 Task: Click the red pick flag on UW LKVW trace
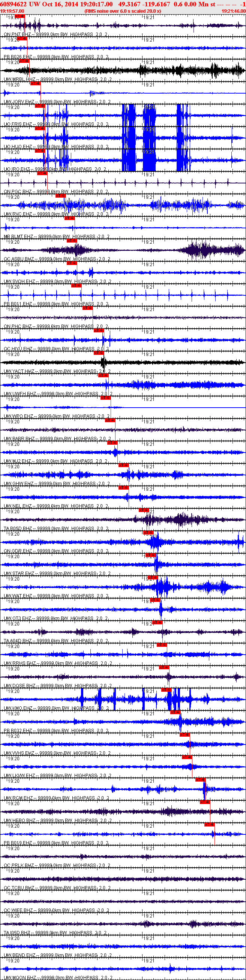click(187, 757)
